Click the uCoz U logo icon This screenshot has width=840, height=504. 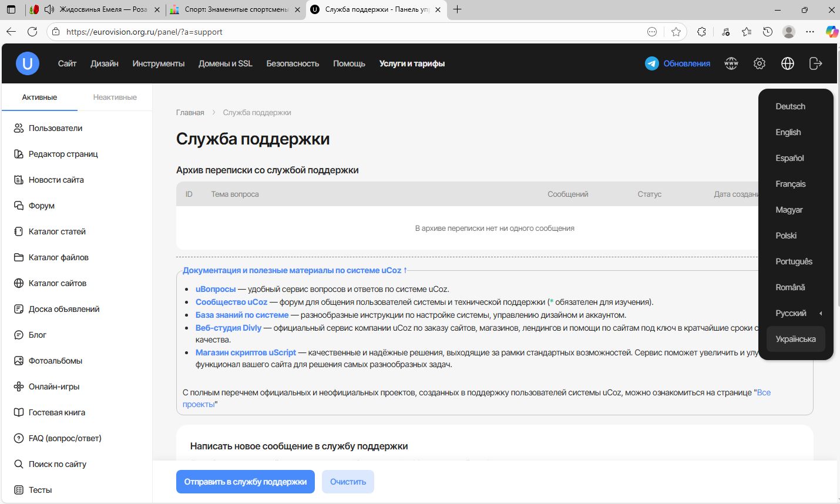pyautogui.click(x=27, y=63)
